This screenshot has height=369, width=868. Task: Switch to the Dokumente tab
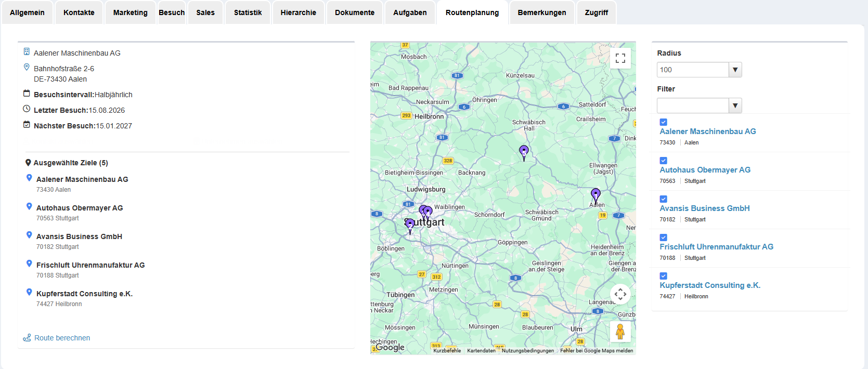click(355, 12)
